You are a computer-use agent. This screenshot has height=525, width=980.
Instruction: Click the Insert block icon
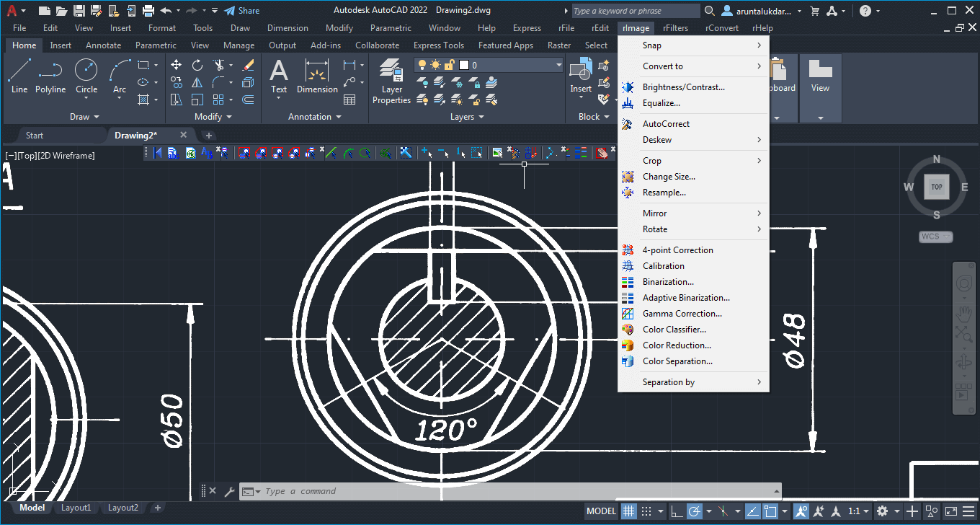581,71
